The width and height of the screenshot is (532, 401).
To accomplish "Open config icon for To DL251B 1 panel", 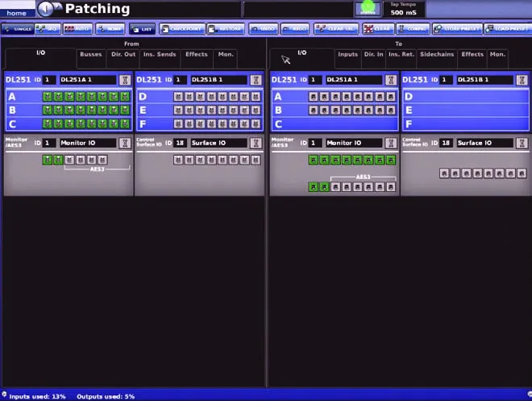I will 522,80.
